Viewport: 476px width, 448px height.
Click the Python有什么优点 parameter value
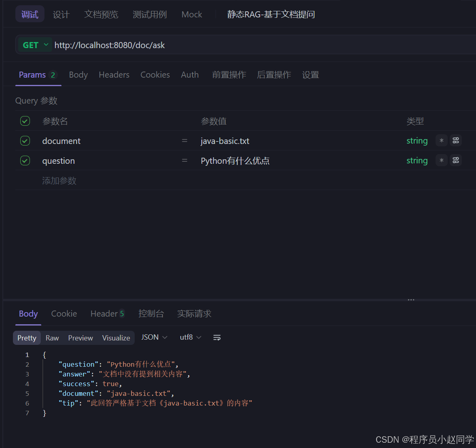click(235, 161)
